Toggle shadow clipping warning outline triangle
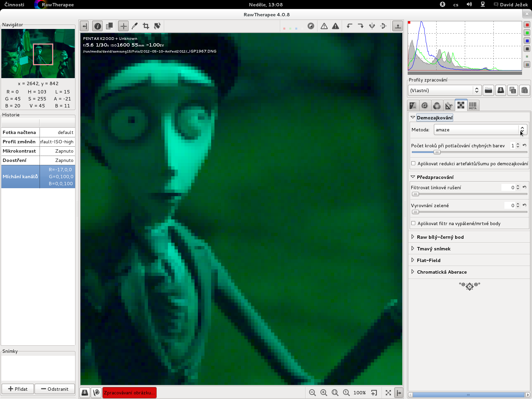Image resolution: width=532 pixels, height=399 pixels. pyautogui.click(x=324, y=26)
